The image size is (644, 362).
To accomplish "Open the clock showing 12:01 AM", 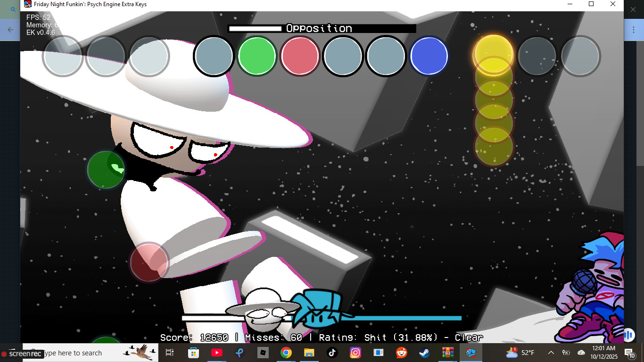I will [604, 353].
